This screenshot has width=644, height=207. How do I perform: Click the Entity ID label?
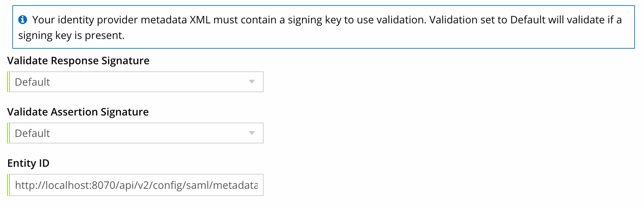(29, 163)
